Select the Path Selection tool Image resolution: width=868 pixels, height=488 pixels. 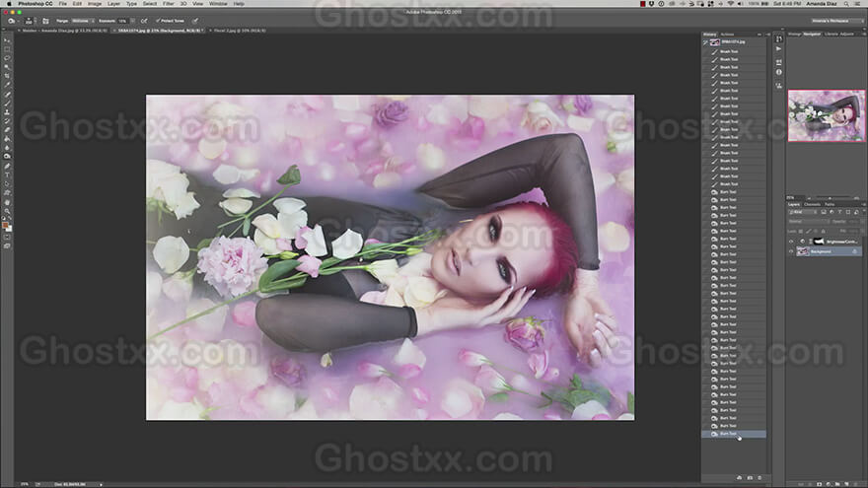[7, 183]
